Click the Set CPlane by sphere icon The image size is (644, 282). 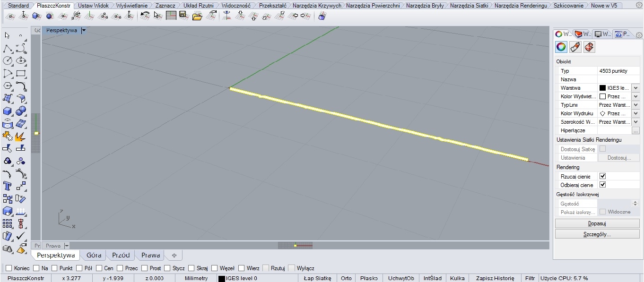point(50,16)
